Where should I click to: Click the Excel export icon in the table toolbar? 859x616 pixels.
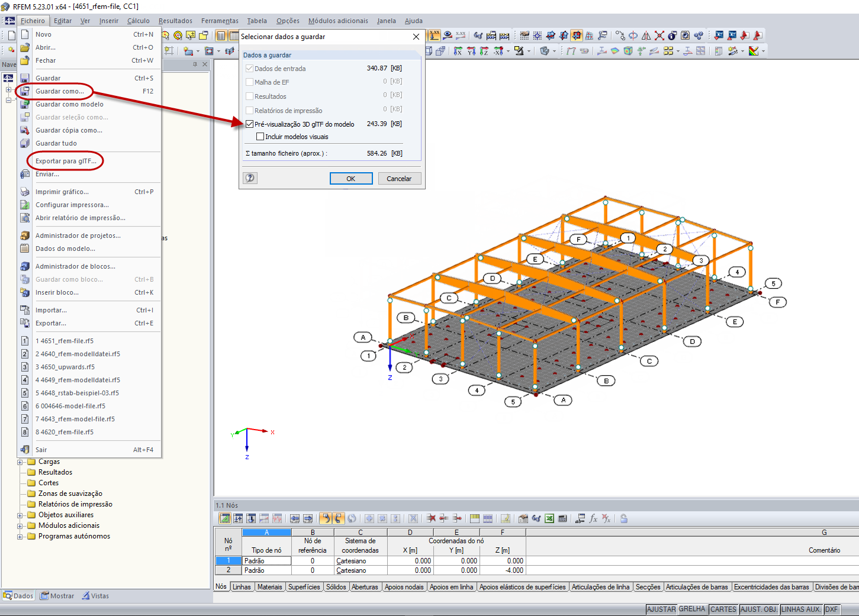(x=549, y=518)
